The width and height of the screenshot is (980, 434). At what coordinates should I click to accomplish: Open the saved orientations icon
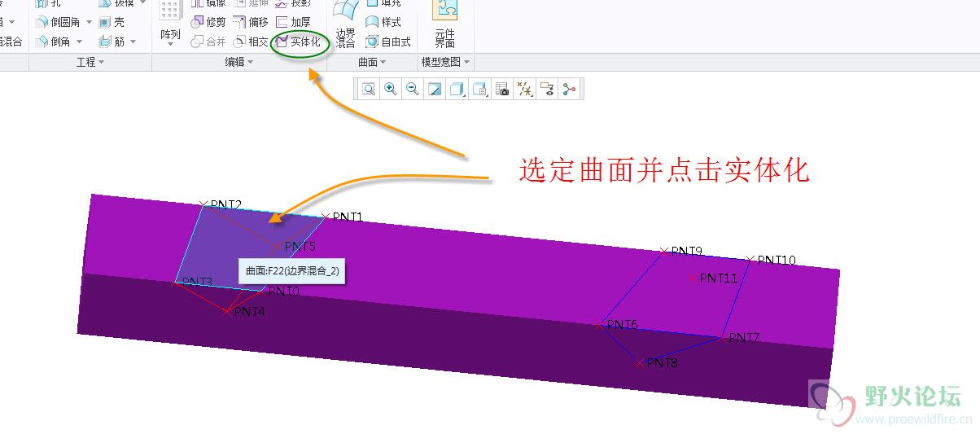click(480, 90)
